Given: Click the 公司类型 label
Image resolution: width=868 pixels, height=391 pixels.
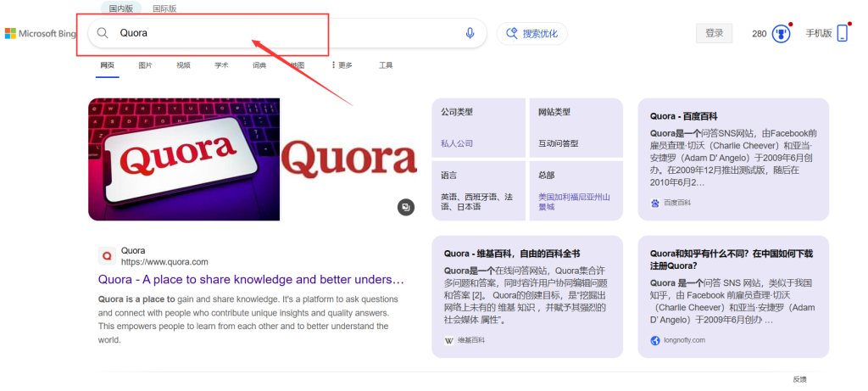Looking at the screenshot, I should click(x=457, y=112).
